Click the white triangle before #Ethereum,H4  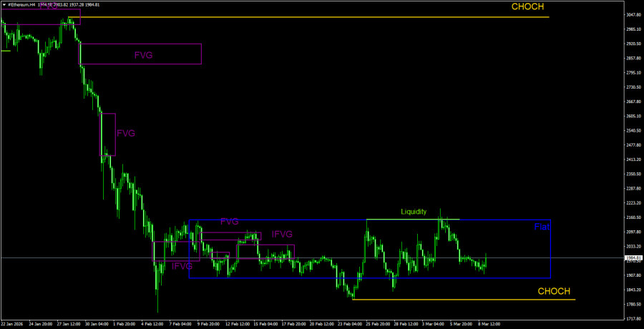[4, 4]
